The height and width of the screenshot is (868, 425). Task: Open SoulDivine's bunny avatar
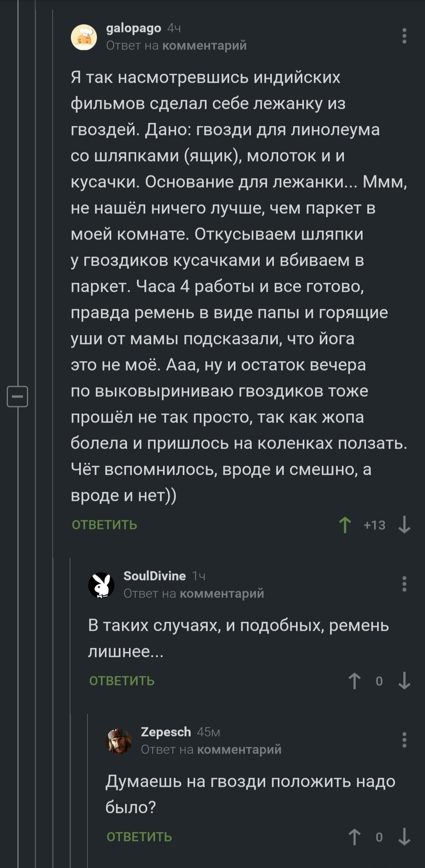(101, 585)
